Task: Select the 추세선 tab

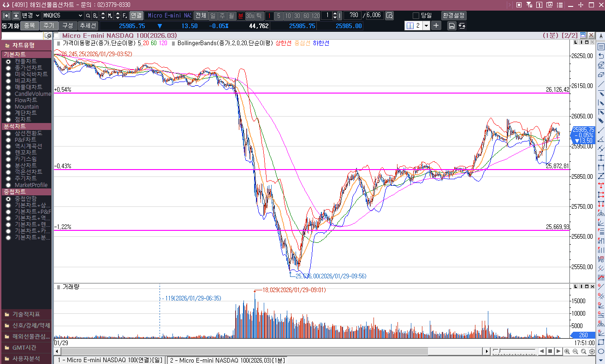Action: pyautogui.click(x=87, y=26)
